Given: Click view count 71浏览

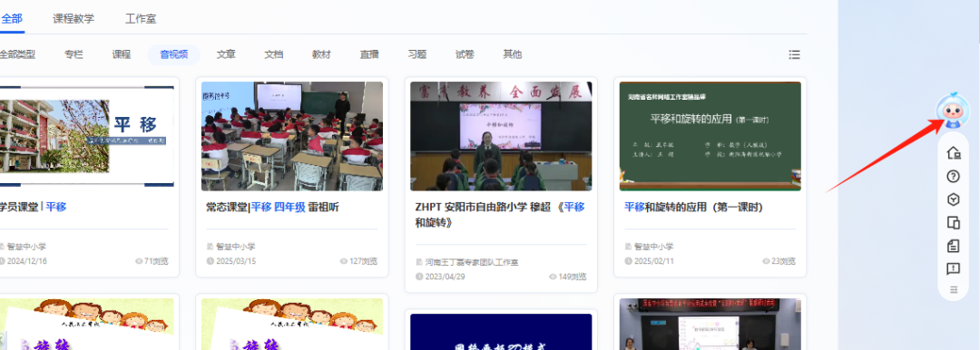Looking at the screenshot, I should 156,261.
